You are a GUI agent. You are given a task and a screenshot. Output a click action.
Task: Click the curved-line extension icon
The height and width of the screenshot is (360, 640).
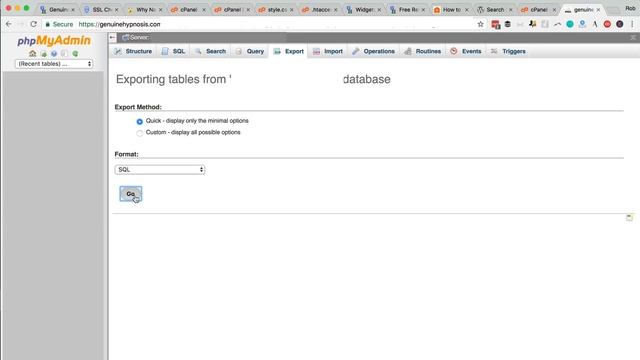(x=558, y=24)
